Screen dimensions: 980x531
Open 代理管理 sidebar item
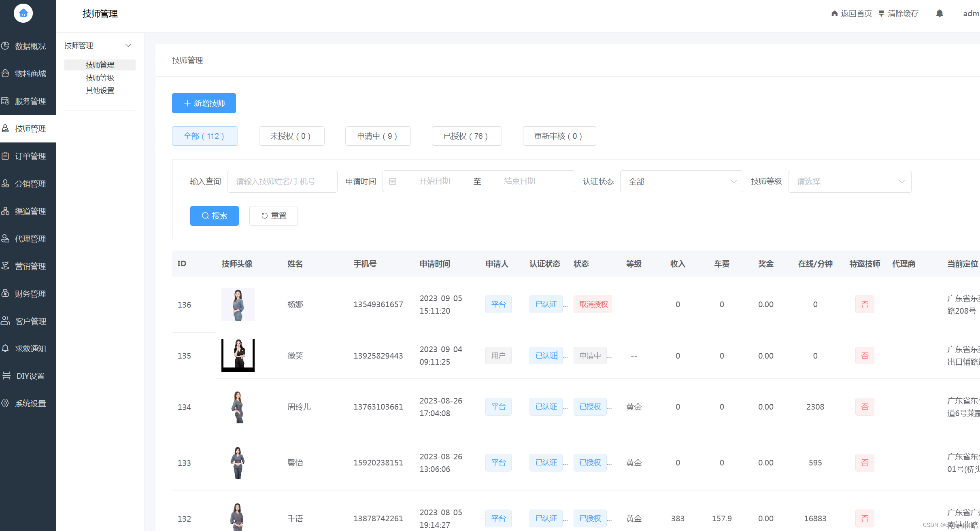tap(28, 239)
